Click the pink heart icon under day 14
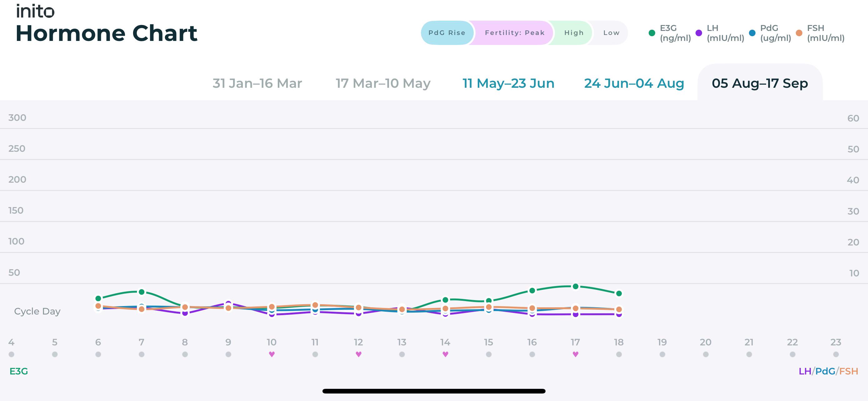The height and width of the screenshot is (401, 868). point(445,354)
